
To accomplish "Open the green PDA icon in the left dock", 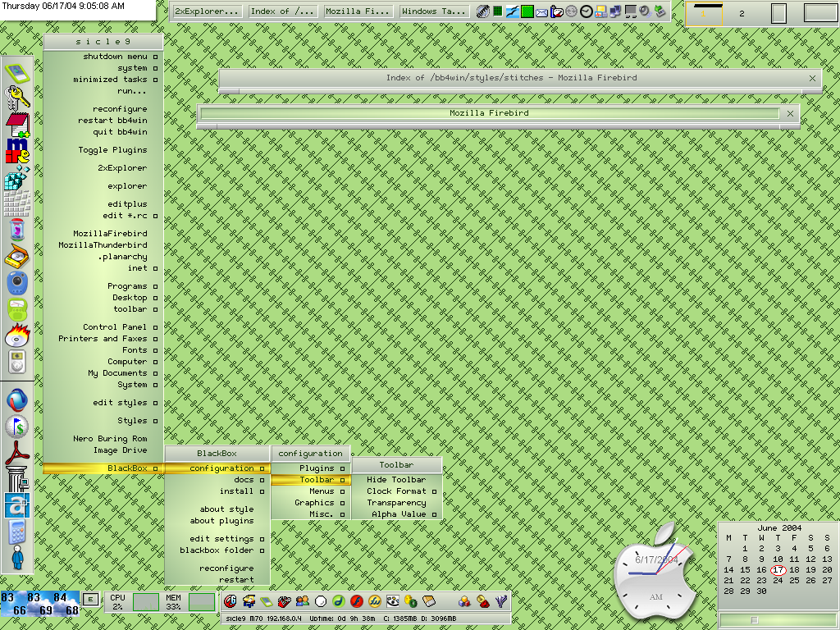I will (17, 73).
